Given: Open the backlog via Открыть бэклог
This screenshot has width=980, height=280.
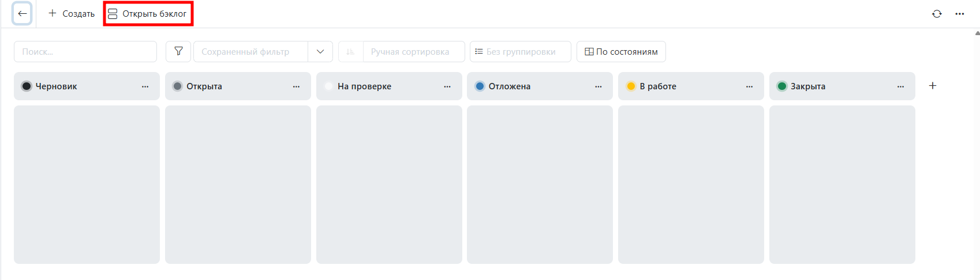Looking at the screenshot, I should pyautogui.click(x=148, y=14).
